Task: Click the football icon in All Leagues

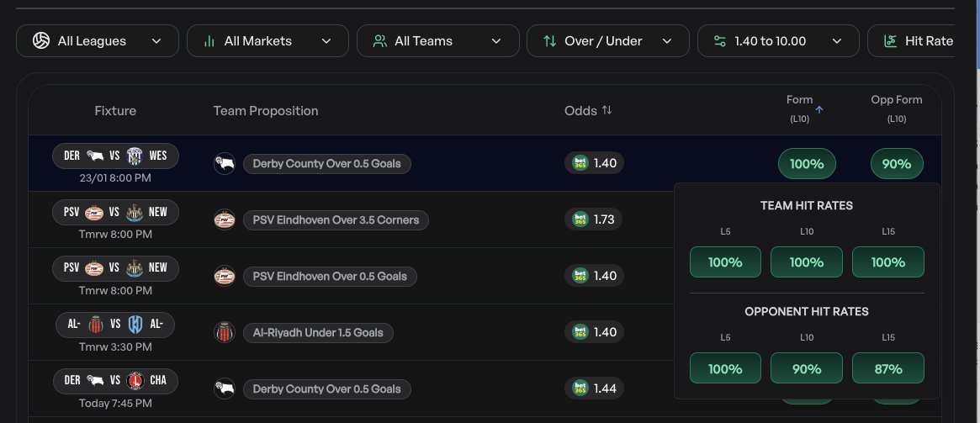Action: [x=41, y=40]
